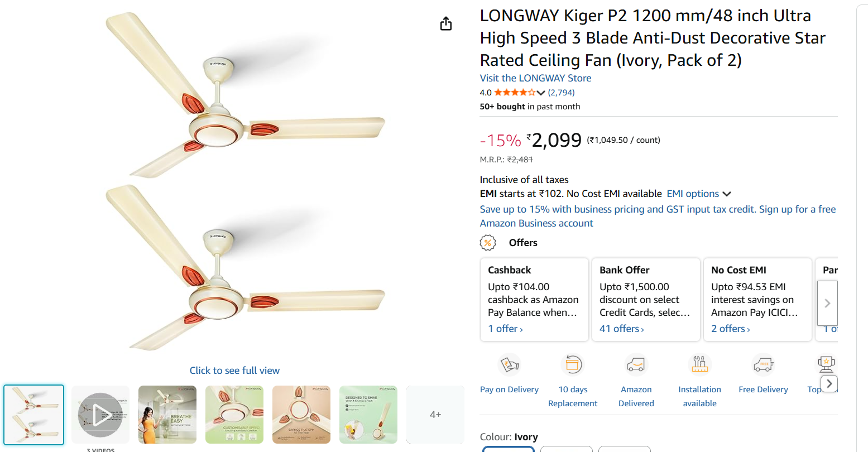Open the 2,794 ratings link

point(561,92)
